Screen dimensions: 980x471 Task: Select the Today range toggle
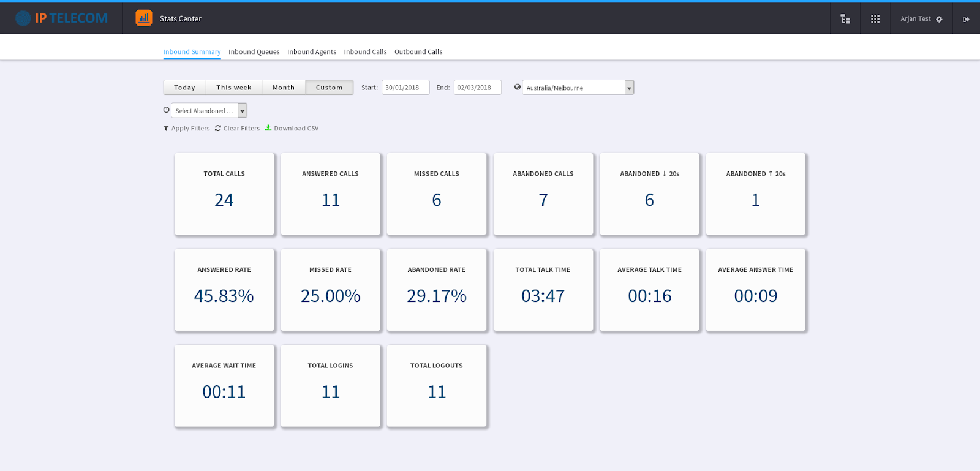click(184, 88)
